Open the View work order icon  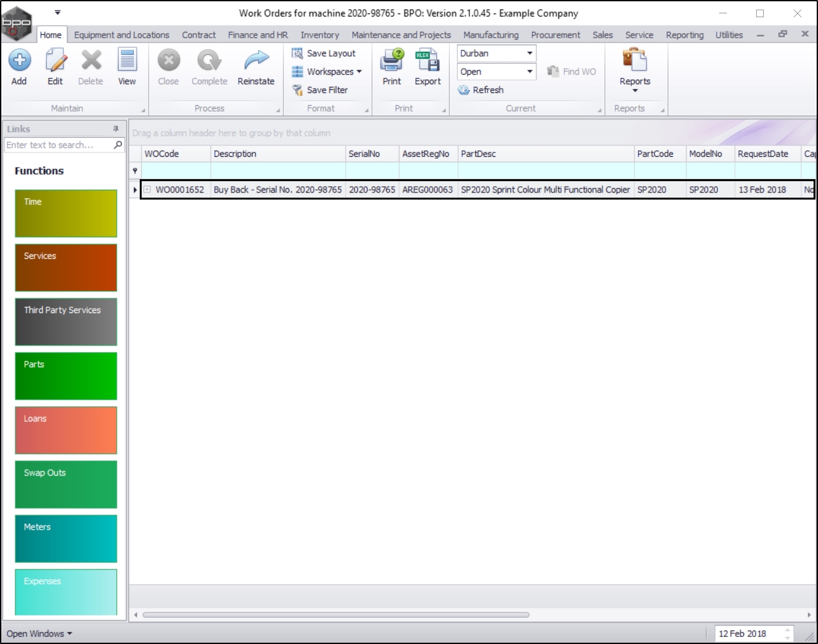[x=127, y=61]
